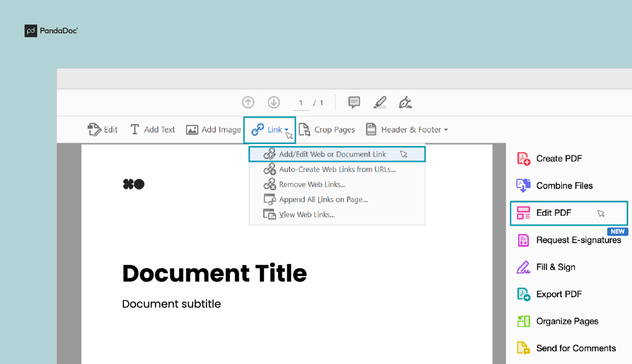The width and height of the screenshot is (632, 364).
Task: Open the Fill & Sign tool
Action: (x=546, y=267)
